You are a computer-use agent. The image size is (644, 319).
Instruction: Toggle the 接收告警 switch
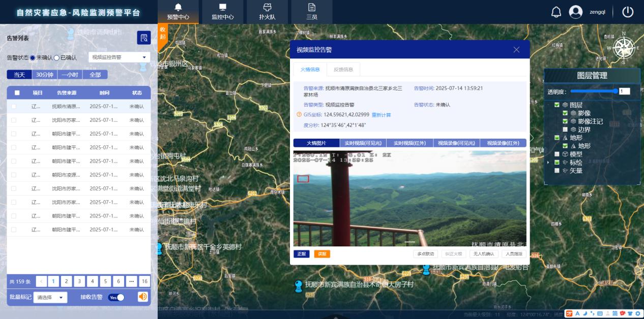click(x=116, y=297)
